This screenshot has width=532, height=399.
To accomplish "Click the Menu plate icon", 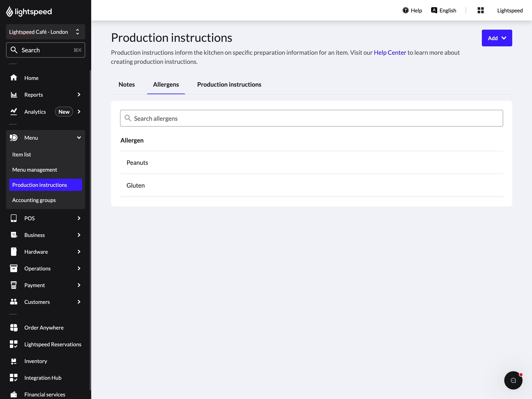I will coord(14,138).
